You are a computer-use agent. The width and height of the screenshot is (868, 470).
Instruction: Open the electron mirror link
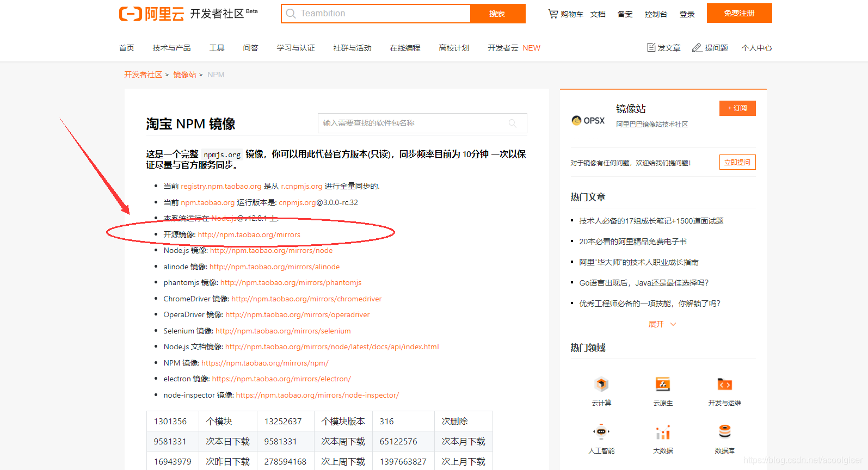point(281,379)
